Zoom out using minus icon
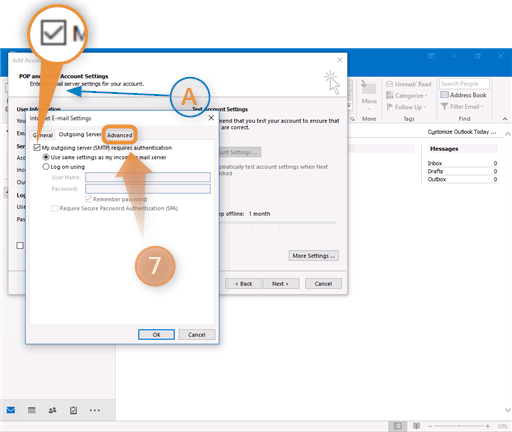Screen dimensions: 512x432 coord(430,426)
